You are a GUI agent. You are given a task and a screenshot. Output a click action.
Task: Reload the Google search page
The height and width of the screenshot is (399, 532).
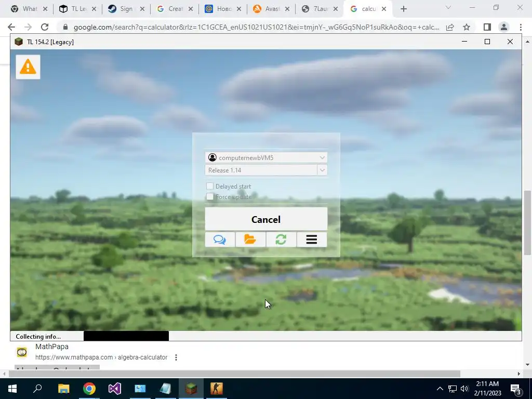45,27
